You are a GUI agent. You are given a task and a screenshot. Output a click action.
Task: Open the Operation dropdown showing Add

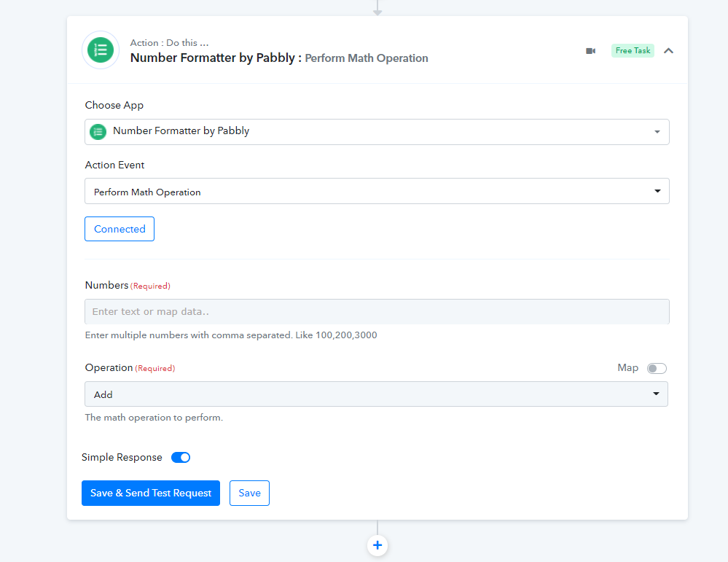(376, 394)
